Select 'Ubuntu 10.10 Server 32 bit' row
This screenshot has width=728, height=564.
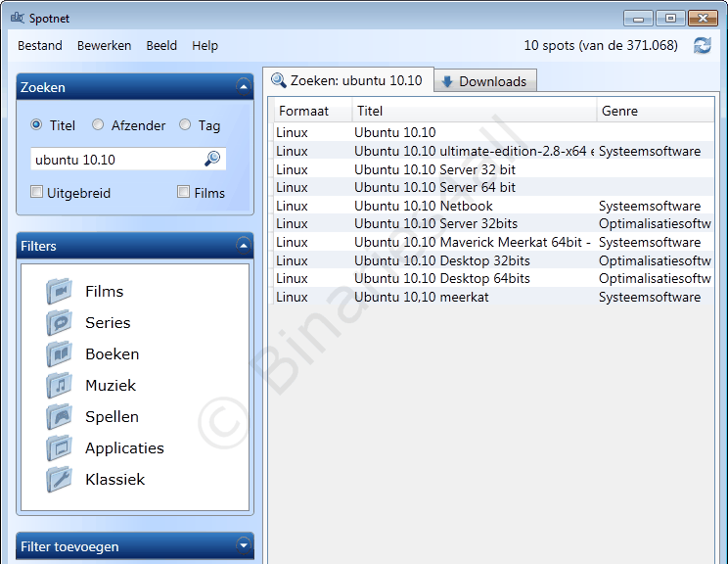493,169
